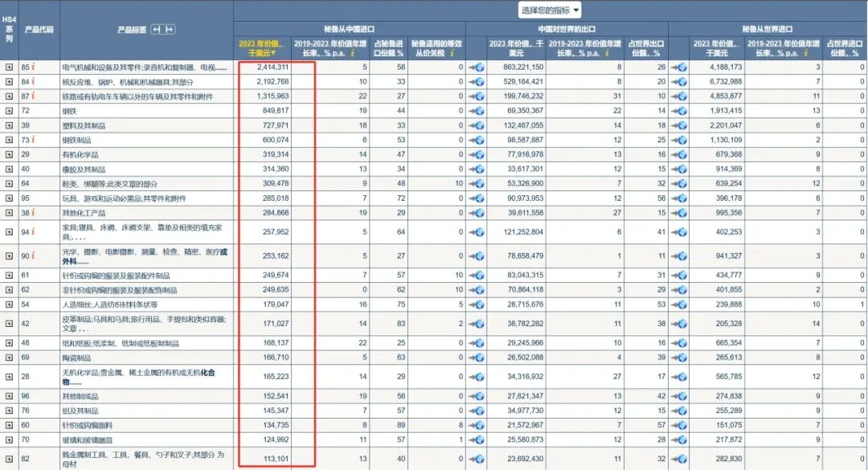Click globe arrow icon before 23,692,430
The height and width of the screenshot is (470, 868).
click(x=476, y=459)
